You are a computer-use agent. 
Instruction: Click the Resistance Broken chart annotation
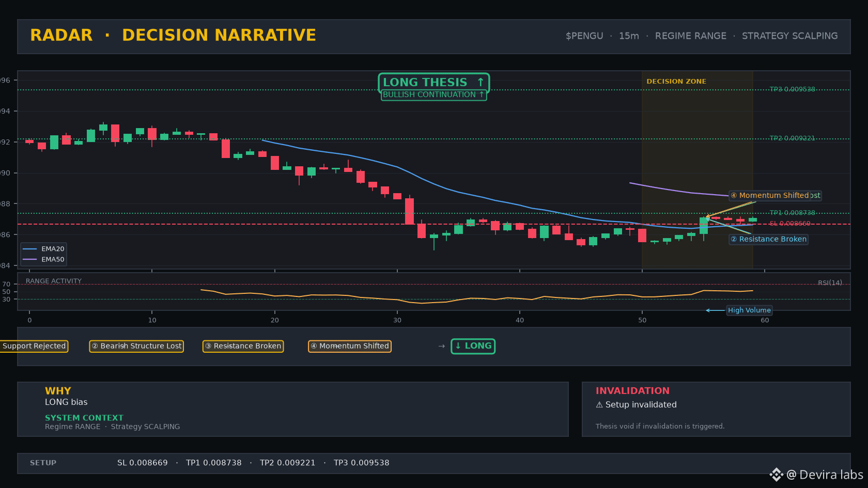tap(768, 239)
